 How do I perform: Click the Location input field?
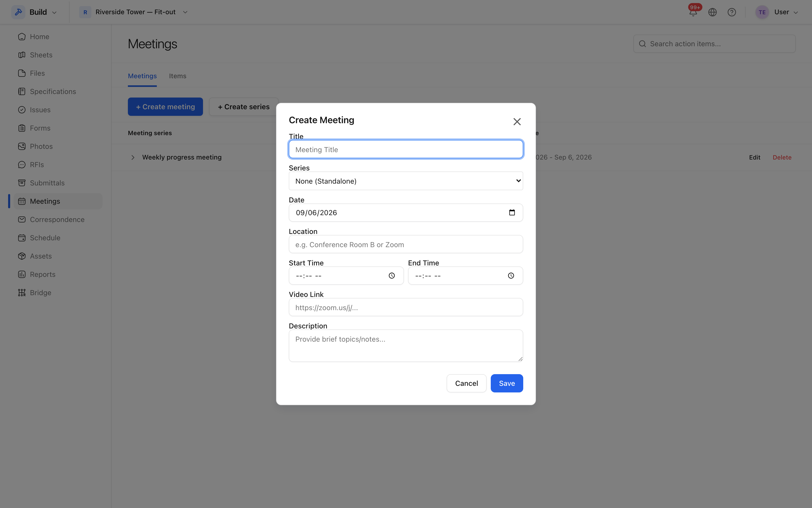(406, 244)
